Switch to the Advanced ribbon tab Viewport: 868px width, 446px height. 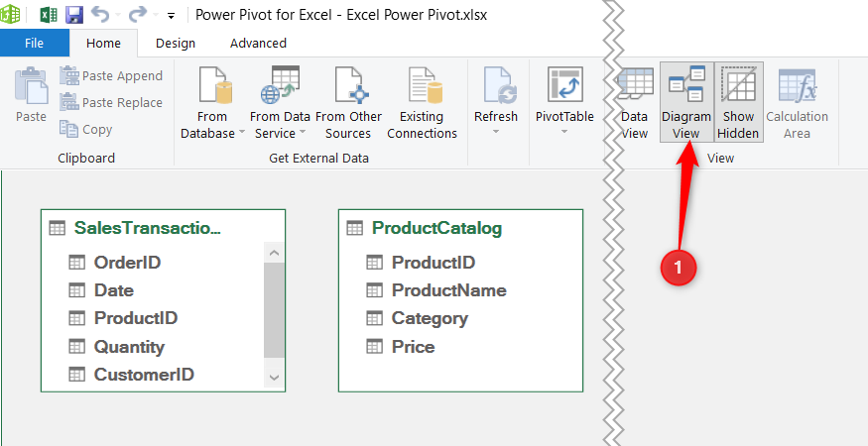pos(259,44)
